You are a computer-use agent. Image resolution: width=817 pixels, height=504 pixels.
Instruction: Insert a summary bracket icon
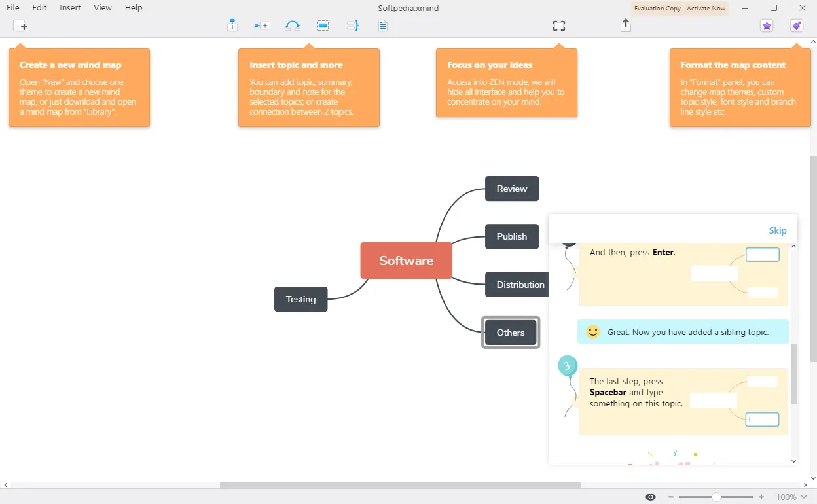coord(353,26)
